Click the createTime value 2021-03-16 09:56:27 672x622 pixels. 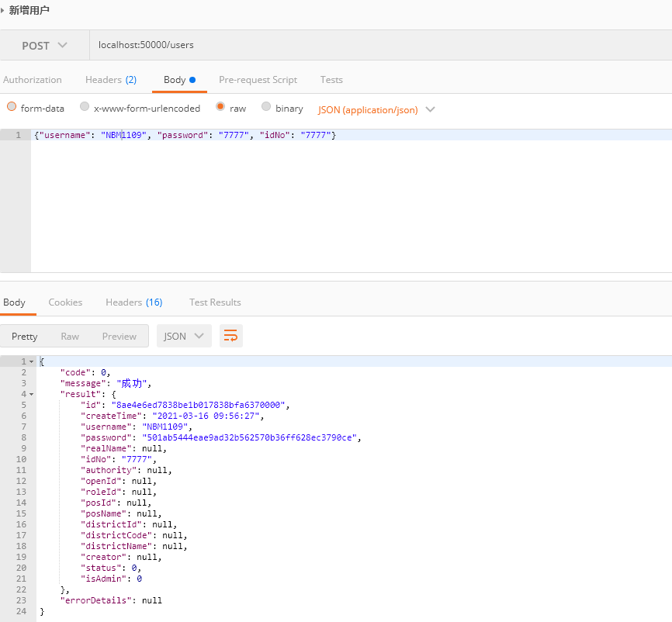pyautogui.click(x=206, y=416)
